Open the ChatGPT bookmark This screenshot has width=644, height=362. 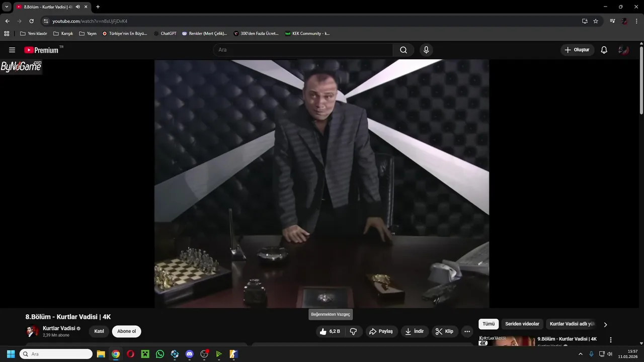(165, 34)
